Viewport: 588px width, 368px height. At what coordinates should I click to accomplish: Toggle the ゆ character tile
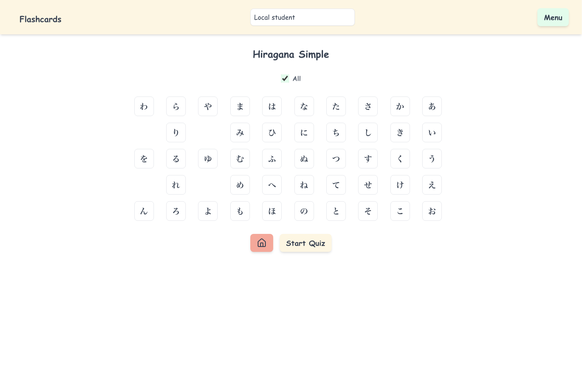208,159
